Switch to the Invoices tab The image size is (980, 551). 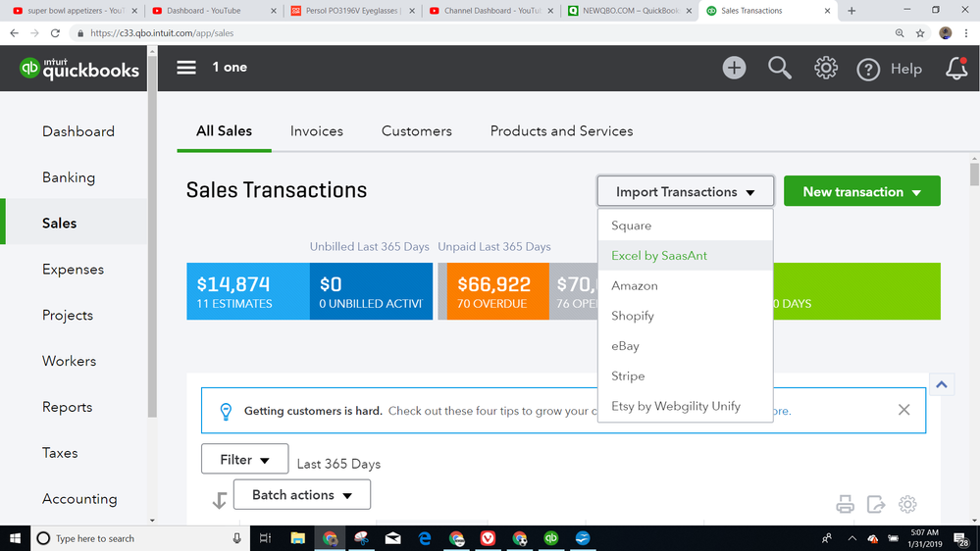[317, 130]
